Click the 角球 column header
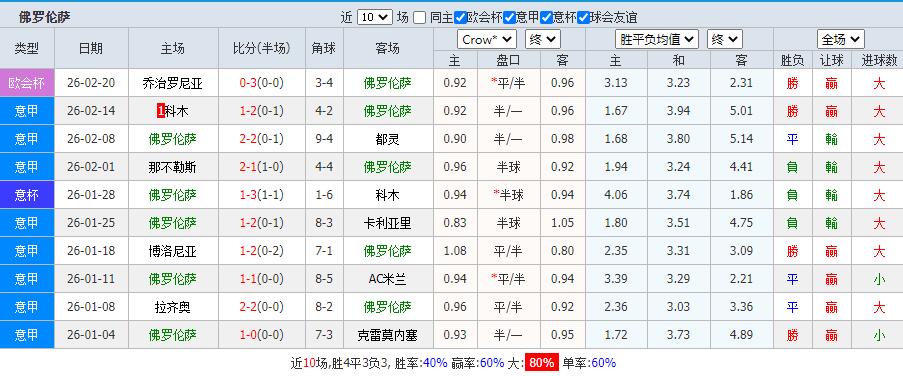 324,48
